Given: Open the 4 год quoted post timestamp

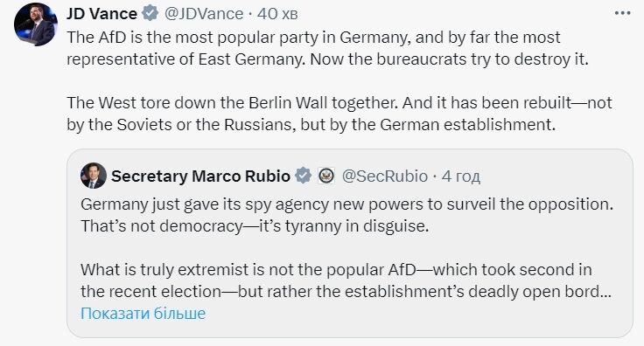Looking at the screenshot, I should tap(460, 176).
